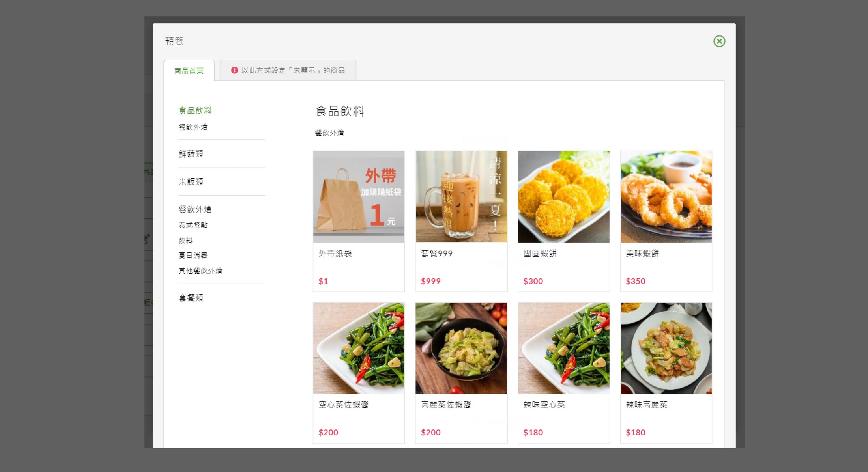Viewport: 868px width, 472px height.
Task: Open the 套餐類 category
Action: [x=191, y=298]
